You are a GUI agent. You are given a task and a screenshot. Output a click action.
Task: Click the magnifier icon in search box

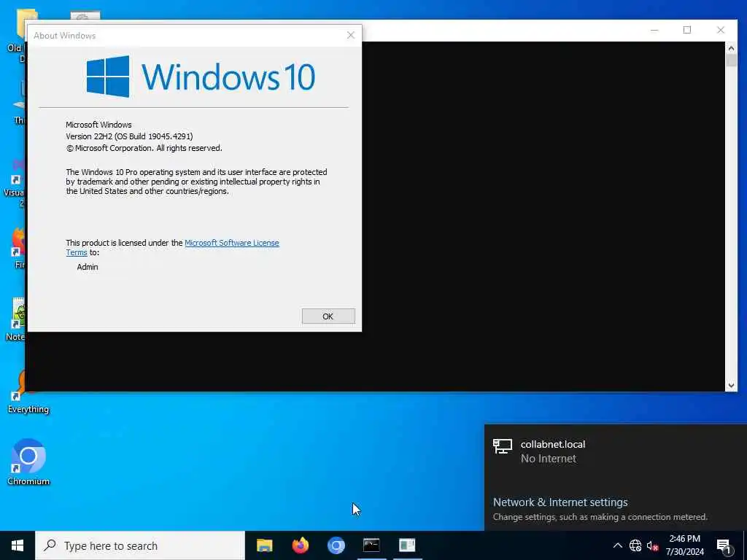(50, 545)
